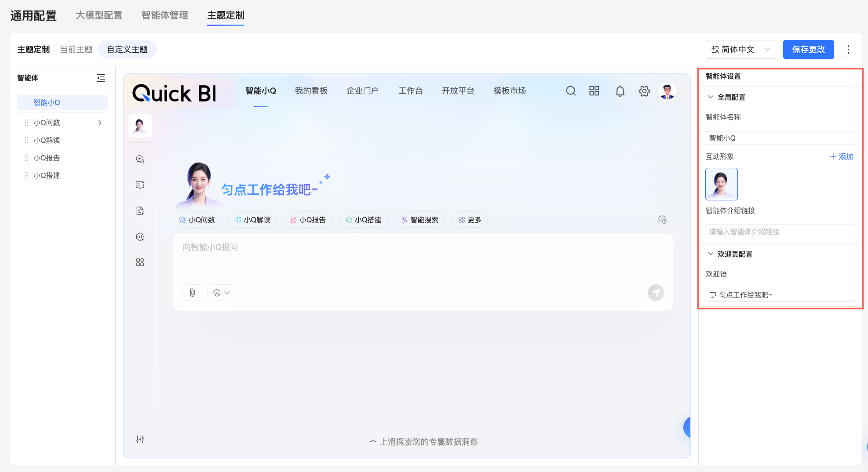Viewport: 868px width, 472px height.
Task: Switch to the 大模型配置 tab
Action: coord(99,15)
